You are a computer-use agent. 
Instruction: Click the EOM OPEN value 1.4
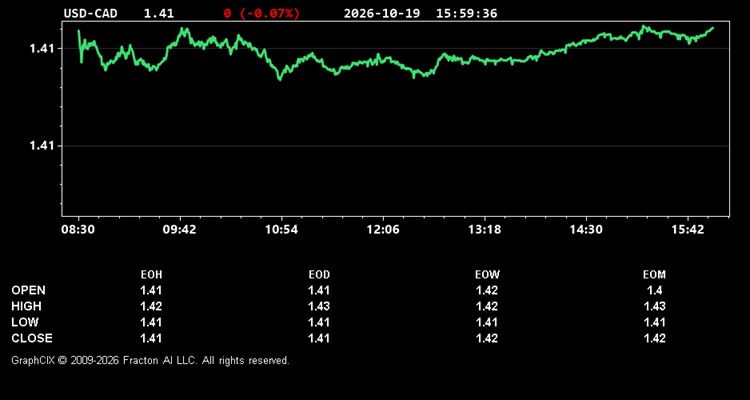coord(654,290)
